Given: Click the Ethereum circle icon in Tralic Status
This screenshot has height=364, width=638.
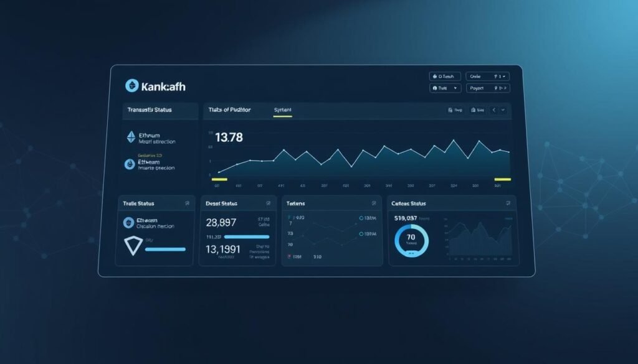Looking at the screenshot, I should (129, 222).
